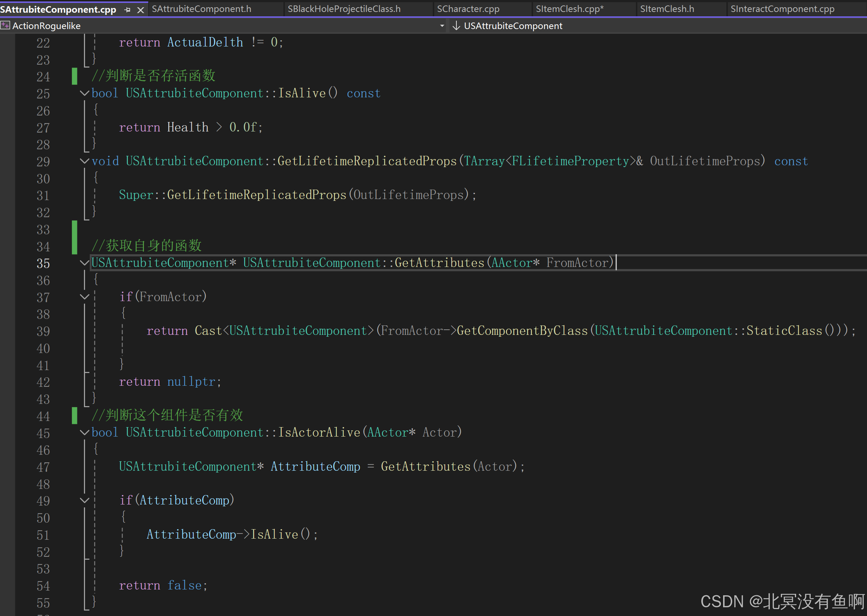Collapse the GetLifetimeReplicatedProps function block
The width and height of the screenshot is (867, 616).
click(85, 161)
